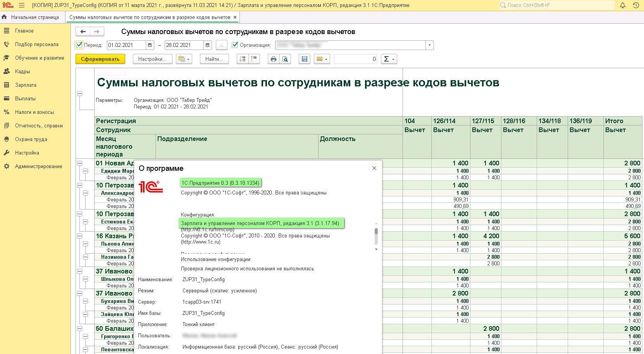
Task: Toggle the Период checkbox
Action: tap(79, 45)
